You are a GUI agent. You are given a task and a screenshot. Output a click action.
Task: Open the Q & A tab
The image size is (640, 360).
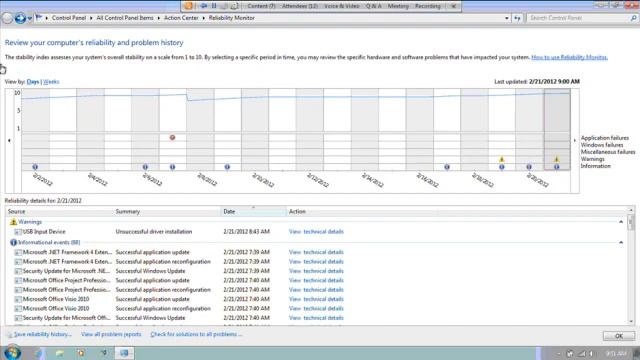pyautogui.click(x=373, y=6)
